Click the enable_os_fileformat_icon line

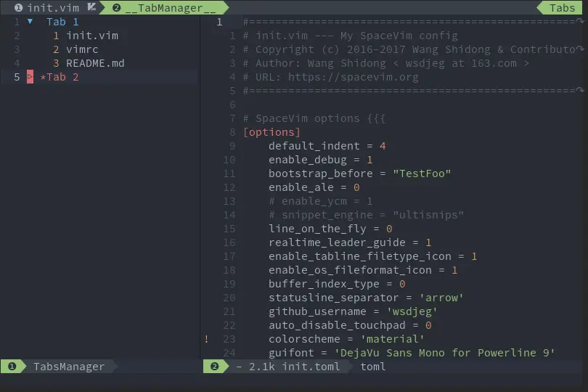point(363,270)
